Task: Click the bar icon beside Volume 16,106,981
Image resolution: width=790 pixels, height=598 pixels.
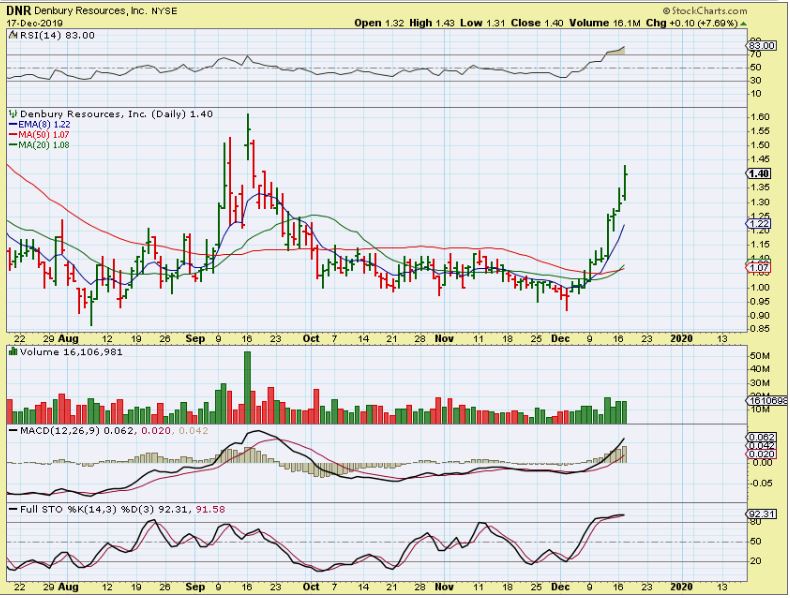Action: pos(13,352)
